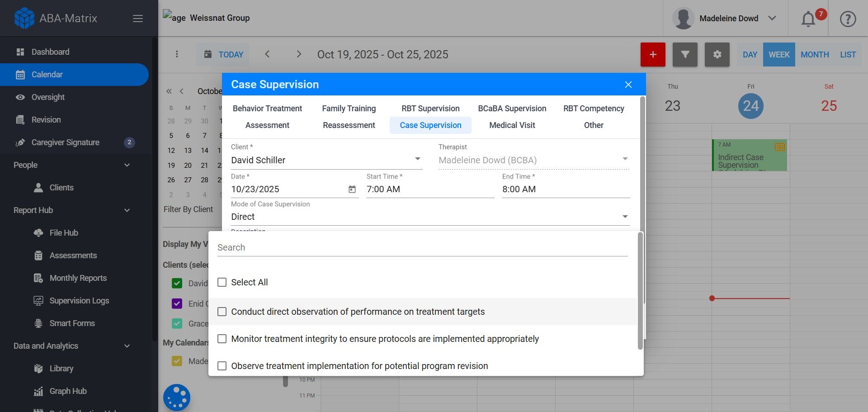Check Monitor treatment integrity option
Image resolution: width=868 pixels, height=412 pixels.
point(222,339)
